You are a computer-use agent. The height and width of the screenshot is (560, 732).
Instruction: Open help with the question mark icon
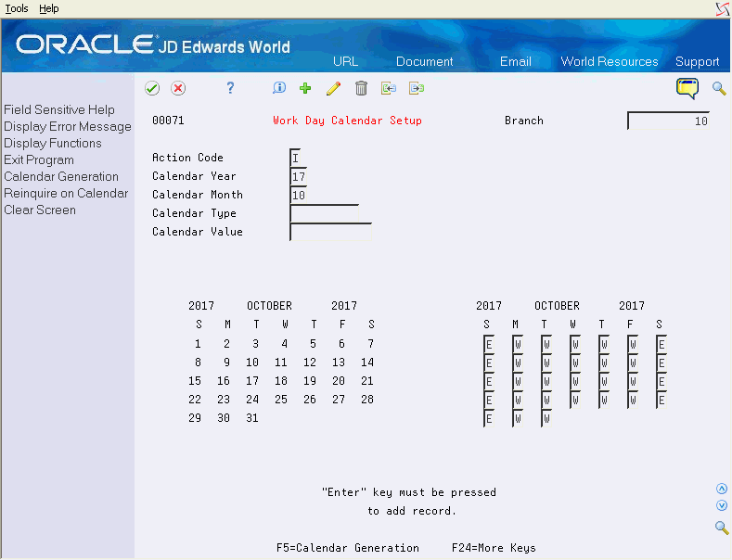click(x=230, y=88)
